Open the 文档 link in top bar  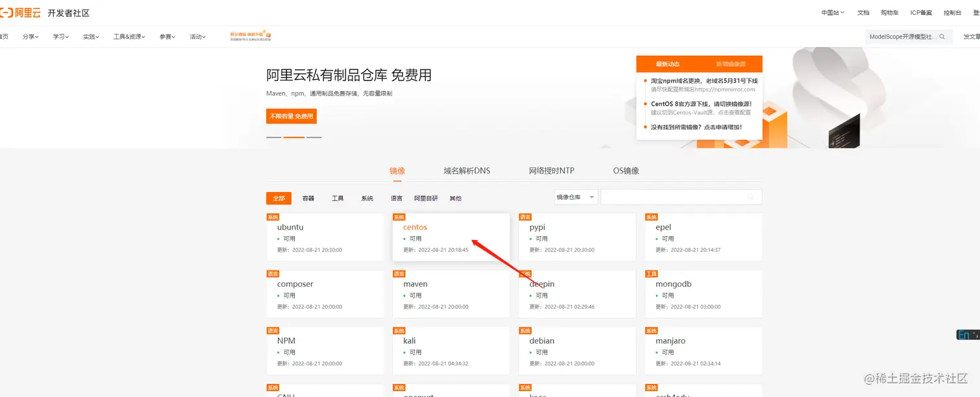[x=863, y=13]
